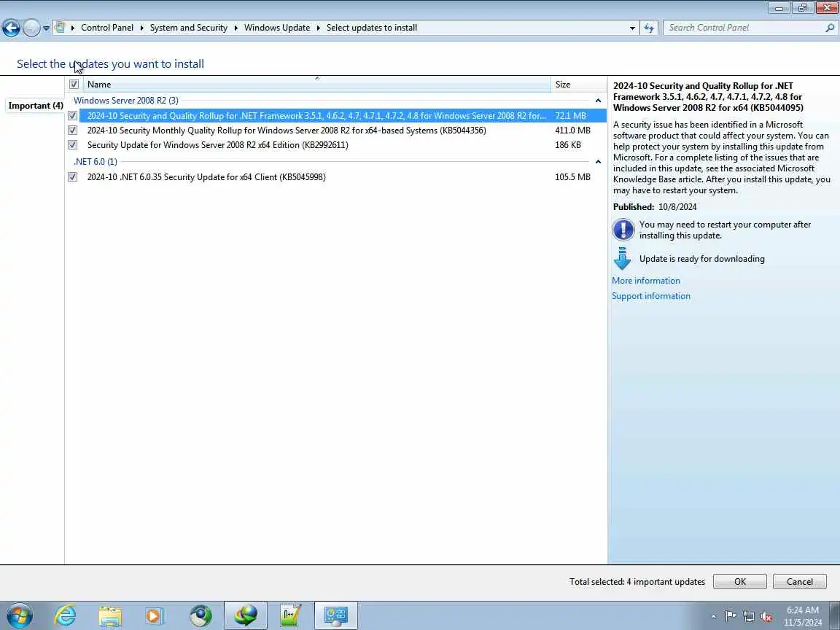Open the clock showing 6:24 AM
Screen dimensions: 840x630
pos(803,616)
